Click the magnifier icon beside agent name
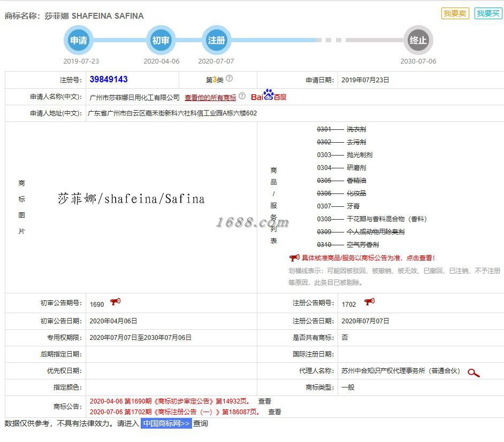 [474, 373]
